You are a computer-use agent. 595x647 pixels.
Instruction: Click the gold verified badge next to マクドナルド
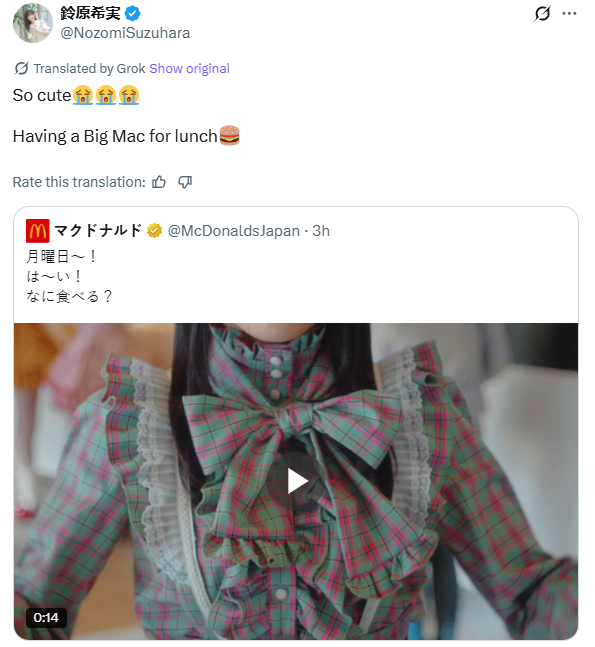pos(154,231)
